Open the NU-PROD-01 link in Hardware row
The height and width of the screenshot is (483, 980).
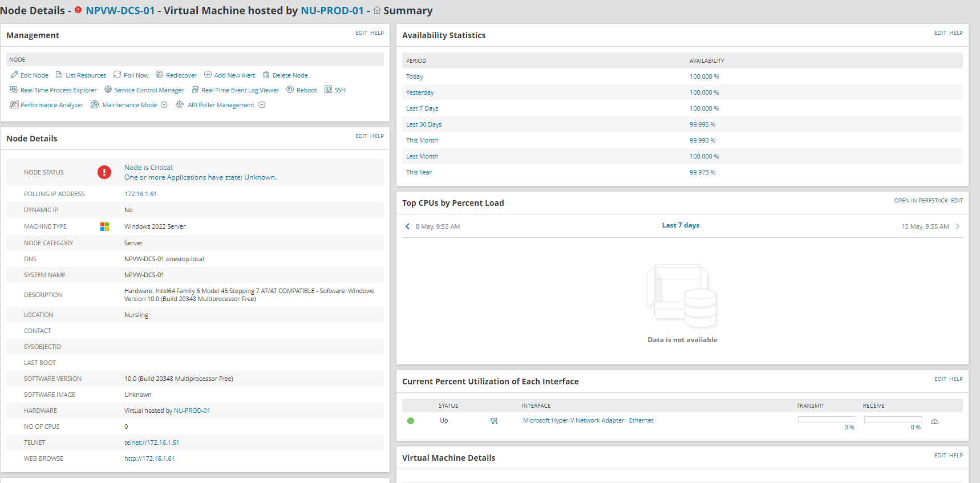[192, 411]
